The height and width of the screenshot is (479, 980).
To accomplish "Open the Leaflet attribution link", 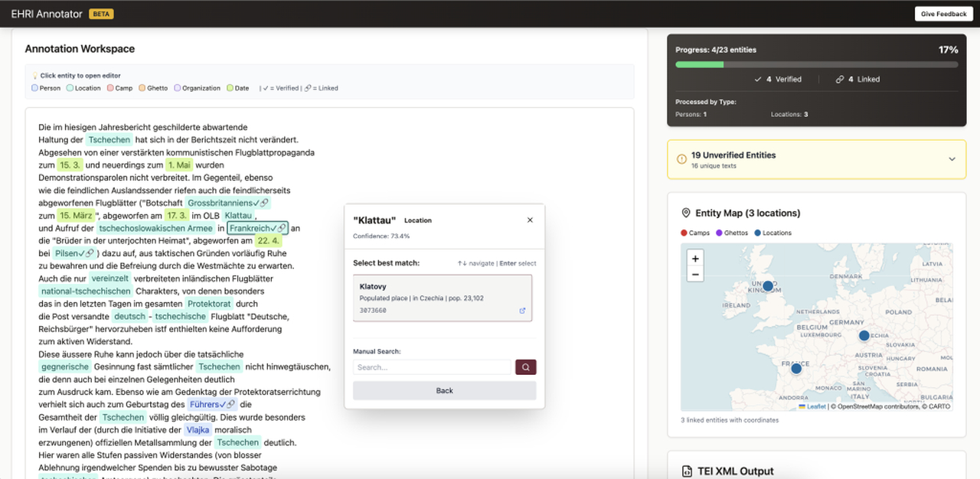I will [x=815, y=406].
